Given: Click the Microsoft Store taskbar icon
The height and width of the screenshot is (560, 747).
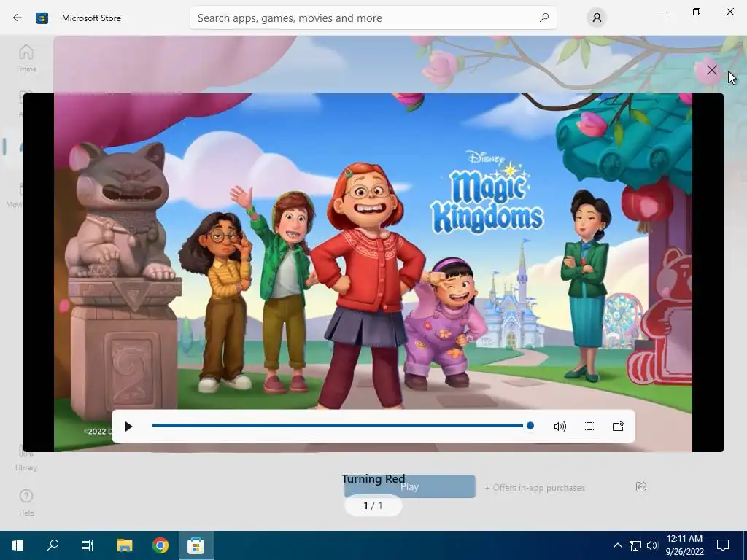Looking at the screenshot, I should tap(196, 545).
